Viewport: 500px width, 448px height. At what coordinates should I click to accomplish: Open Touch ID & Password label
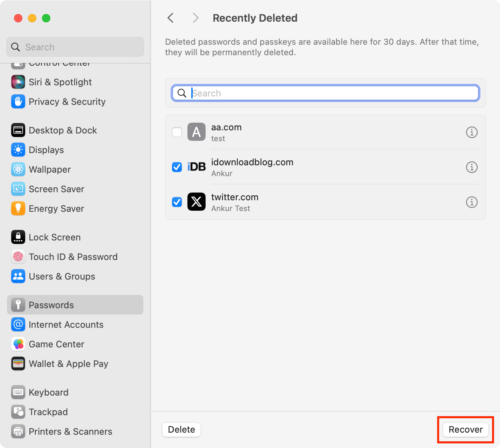click(73, 257)
